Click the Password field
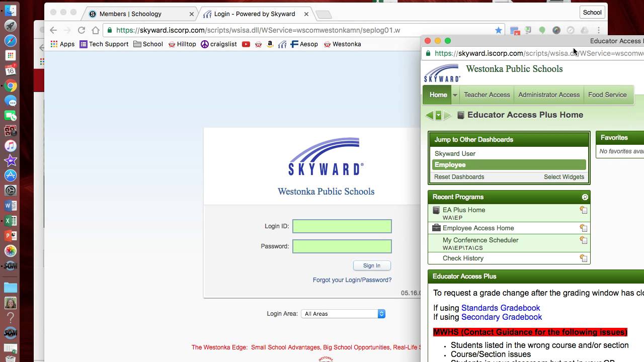Screen dimensions: 644x362 (x=342, y=246)
